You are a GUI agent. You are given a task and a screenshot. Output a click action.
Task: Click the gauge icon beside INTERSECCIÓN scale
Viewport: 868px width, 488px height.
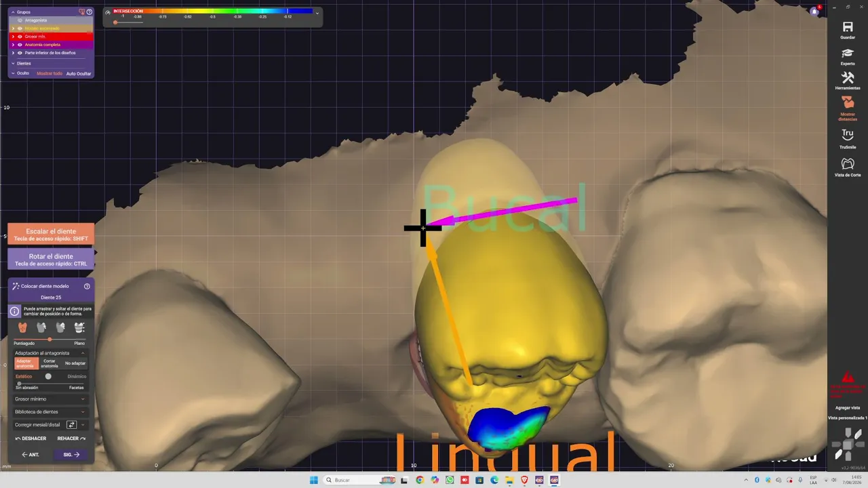click(x=108, y=12)
